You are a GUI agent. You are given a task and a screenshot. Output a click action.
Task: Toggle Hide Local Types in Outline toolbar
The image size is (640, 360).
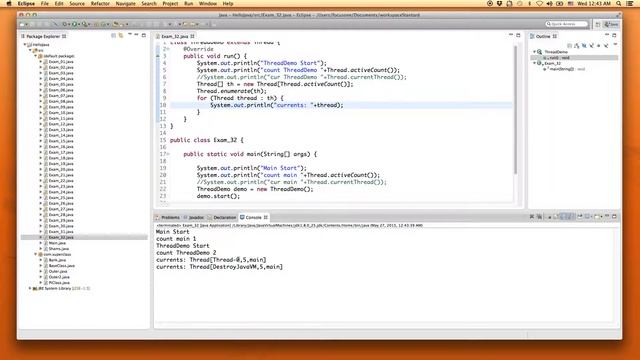[606, 46]
